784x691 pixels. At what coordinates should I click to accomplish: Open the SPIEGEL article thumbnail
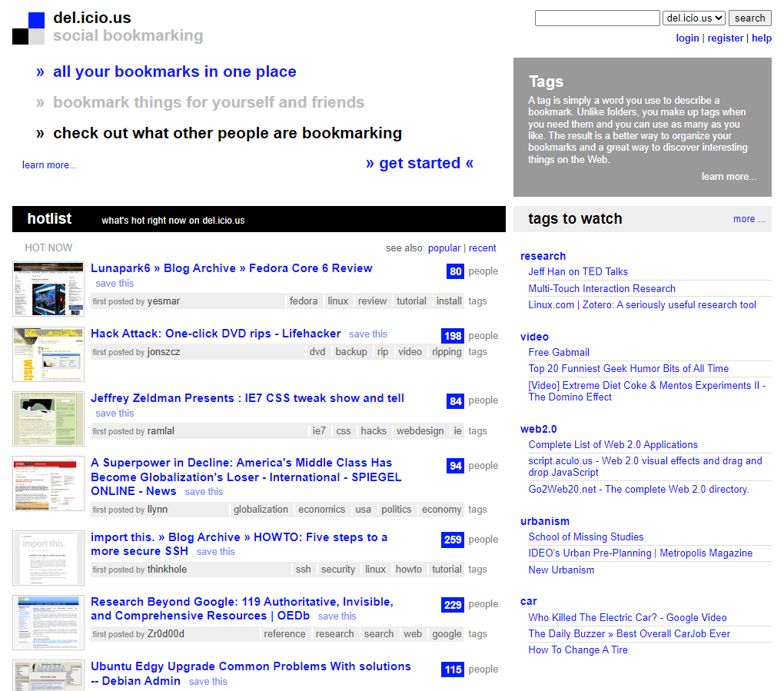(48, 483)
